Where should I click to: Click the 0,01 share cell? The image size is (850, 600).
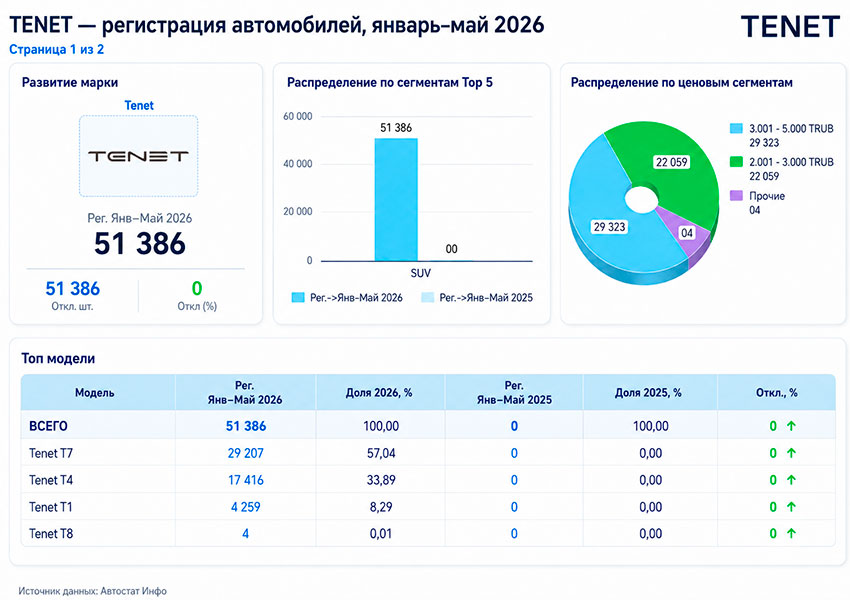(381, 533)
